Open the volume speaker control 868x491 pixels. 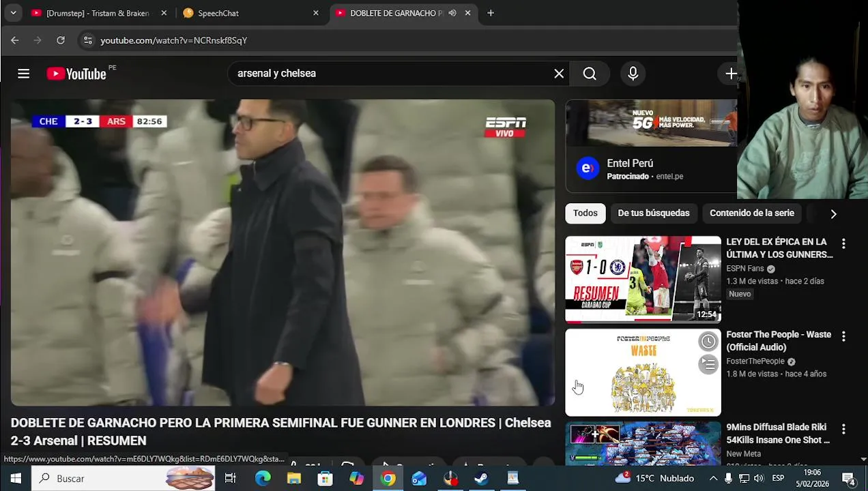pos(759,479)
